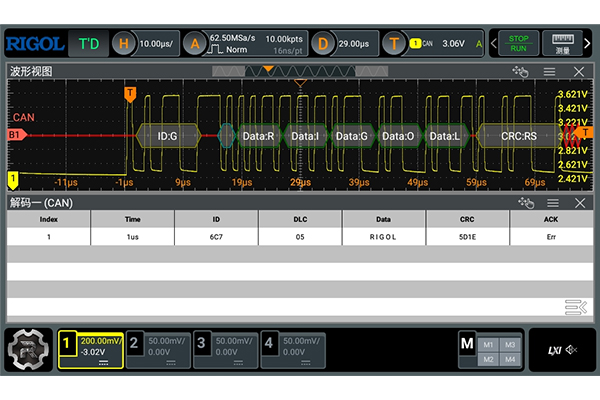Click the left arrow next to STOP RUN
Image resolution: width=600 pixels, height=400 pixels.
tap(494, 44)
